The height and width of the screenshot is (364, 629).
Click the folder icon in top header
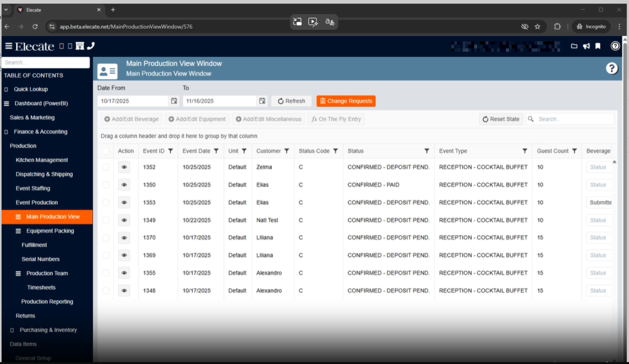(574, 46)
